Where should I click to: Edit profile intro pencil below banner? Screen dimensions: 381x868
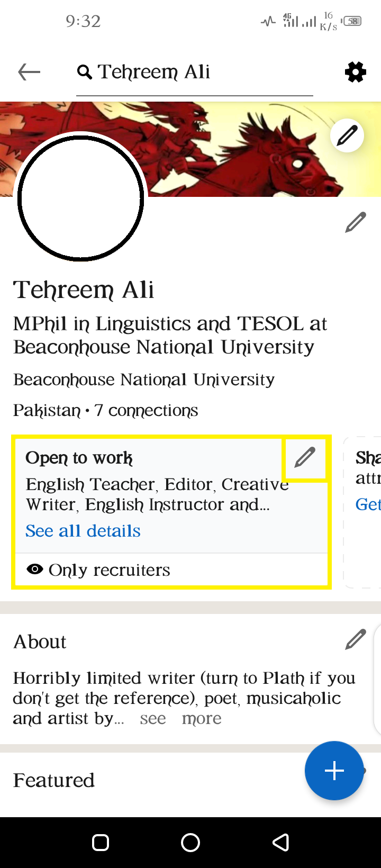click(x=356, y=222)
